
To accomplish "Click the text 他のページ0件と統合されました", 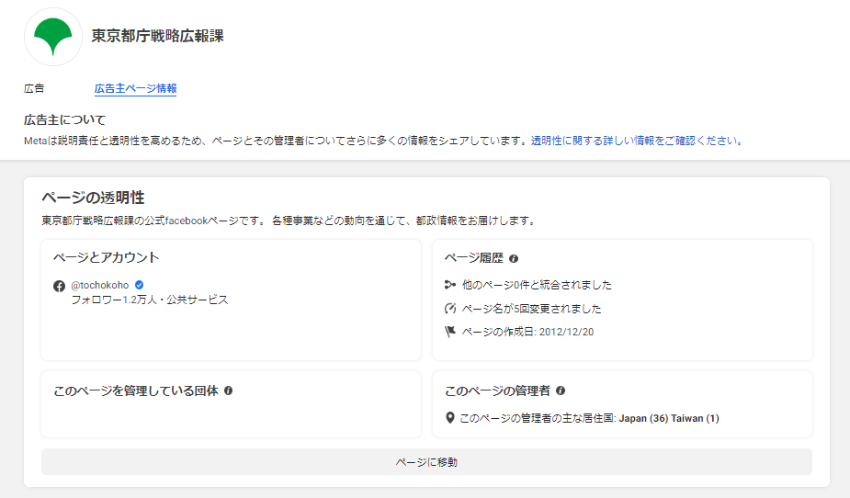I will click(x=537, y=285).
